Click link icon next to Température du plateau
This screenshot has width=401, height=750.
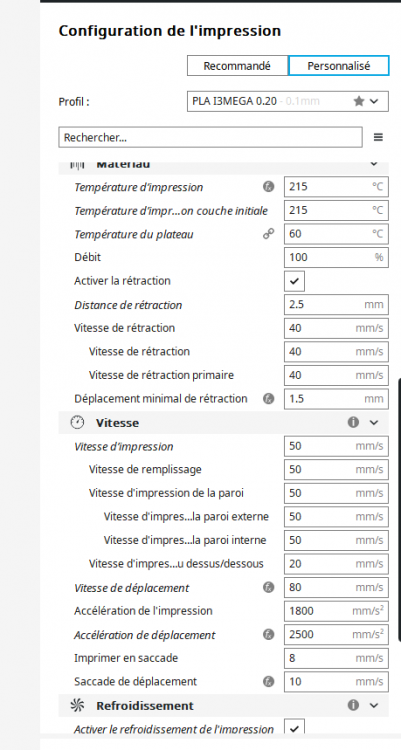click(269, 234)
